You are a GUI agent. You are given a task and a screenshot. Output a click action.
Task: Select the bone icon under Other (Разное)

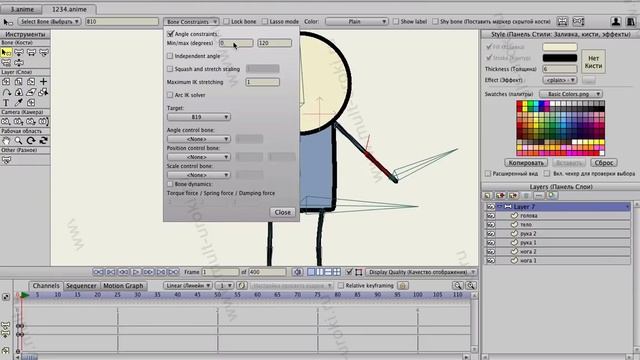tap(6, 160)
